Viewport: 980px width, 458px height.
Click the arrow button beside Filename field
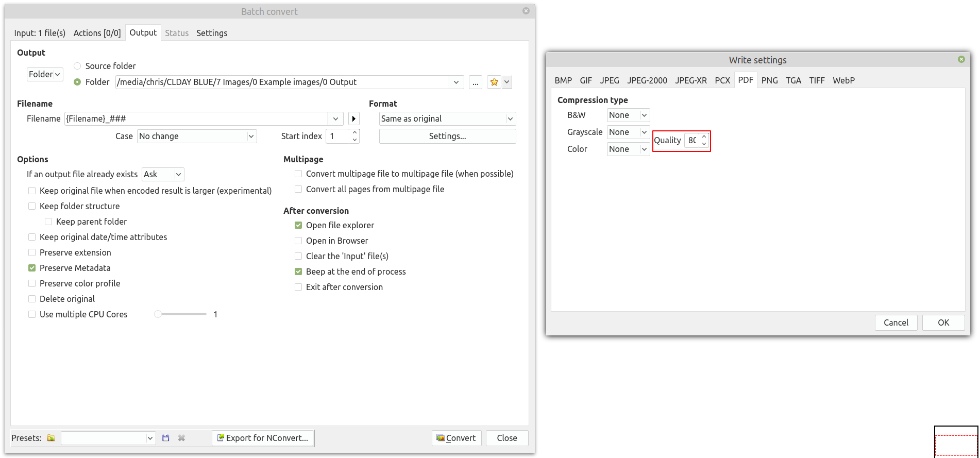(x=353, y=118)
